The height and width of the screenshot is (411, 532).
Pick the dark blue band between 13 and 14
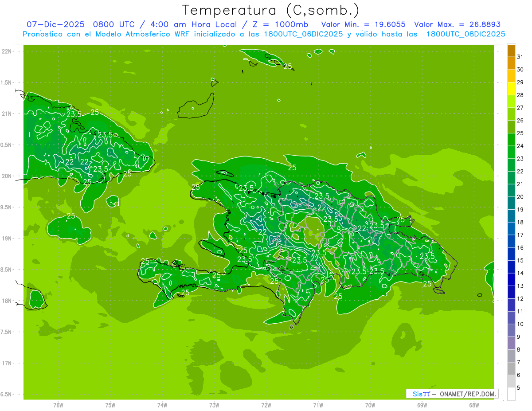point(511,280)
